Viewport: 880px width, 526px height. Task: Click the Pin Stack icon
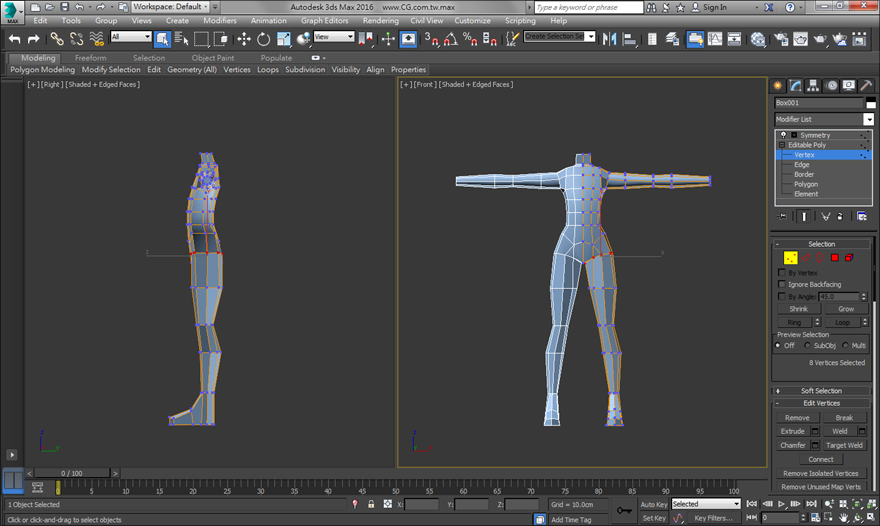pos(783,215)
